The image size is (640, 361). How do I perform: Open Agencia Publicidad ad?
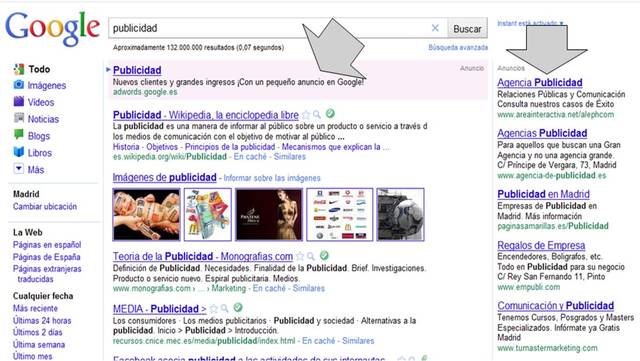coord(540,82)
